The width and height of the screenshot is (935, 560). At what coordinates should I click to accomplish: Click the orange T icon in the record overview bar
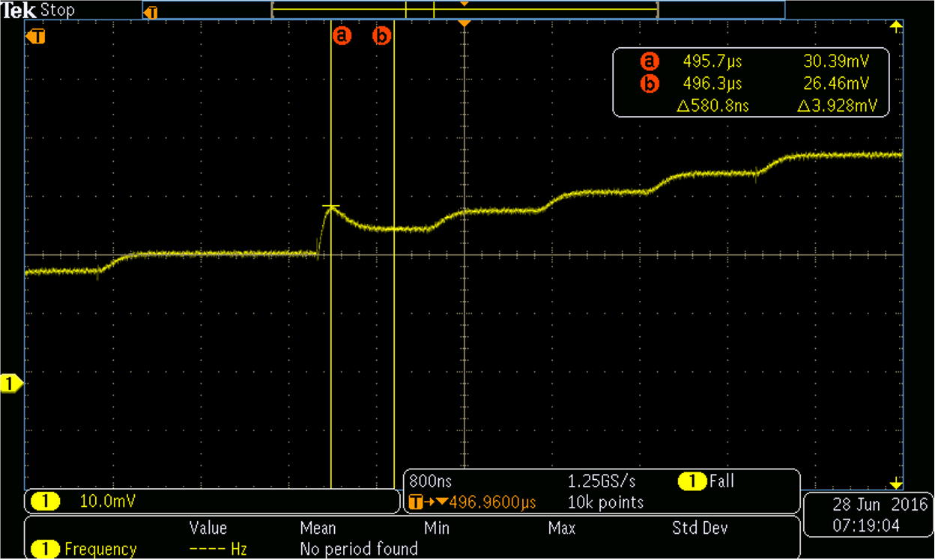(x=151, y=13)
